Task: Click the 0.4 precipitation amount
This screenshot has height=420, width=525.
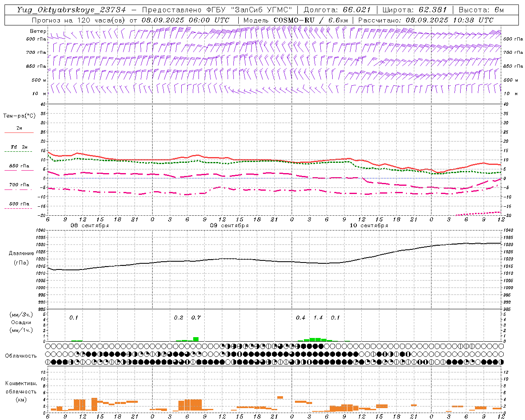Action: 301,318
